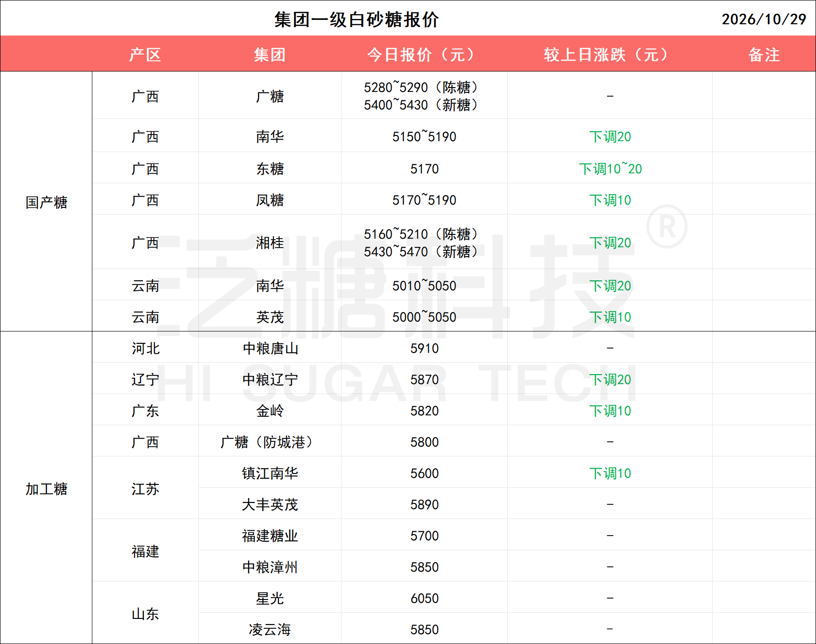The height and width of the screenshot is (644, 816).
Task: Click the 东糖 group cell
Action: click(x=270, y=169)
